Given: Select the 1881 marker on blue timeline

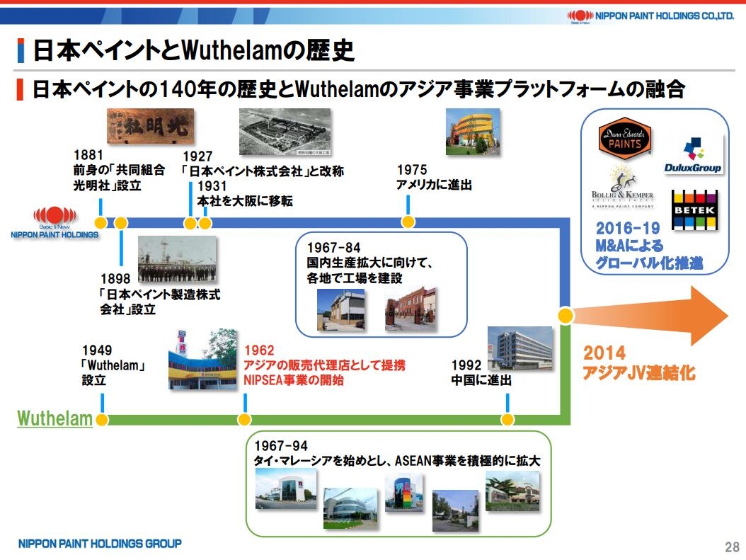Looking at the screenshot, I should (x=101, y=223).
